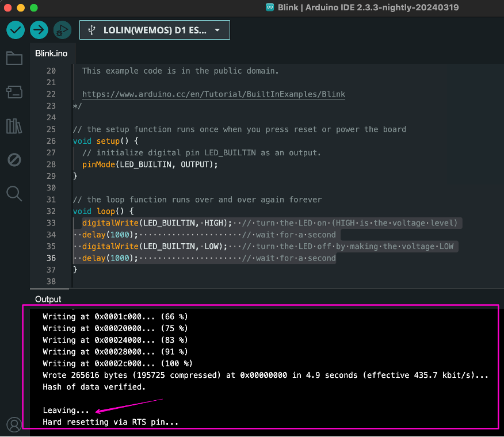
Task: Open the Search magnifier sidebar icon
Action: pos(14,193)
